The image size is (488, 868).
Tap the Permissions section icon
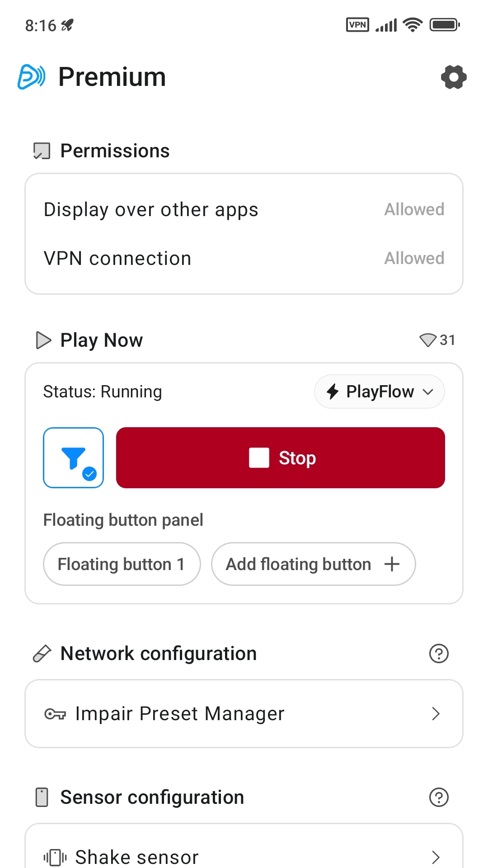42,151
